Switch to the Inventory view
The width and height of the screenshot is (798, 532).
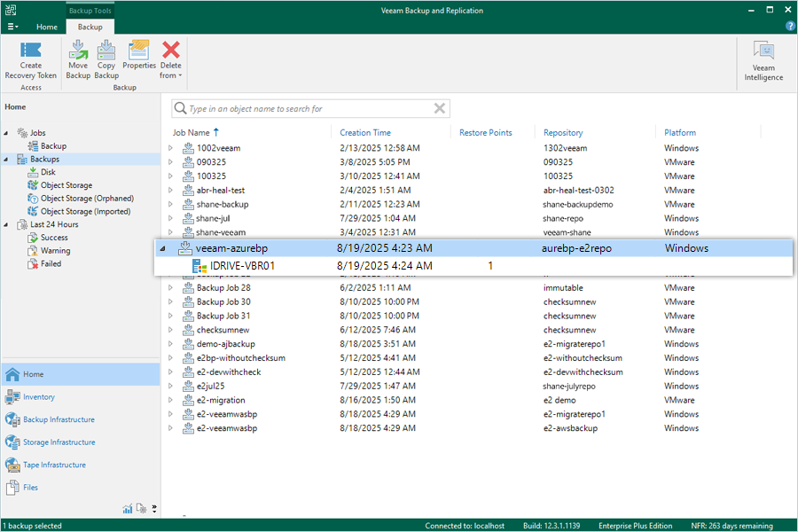81,397
